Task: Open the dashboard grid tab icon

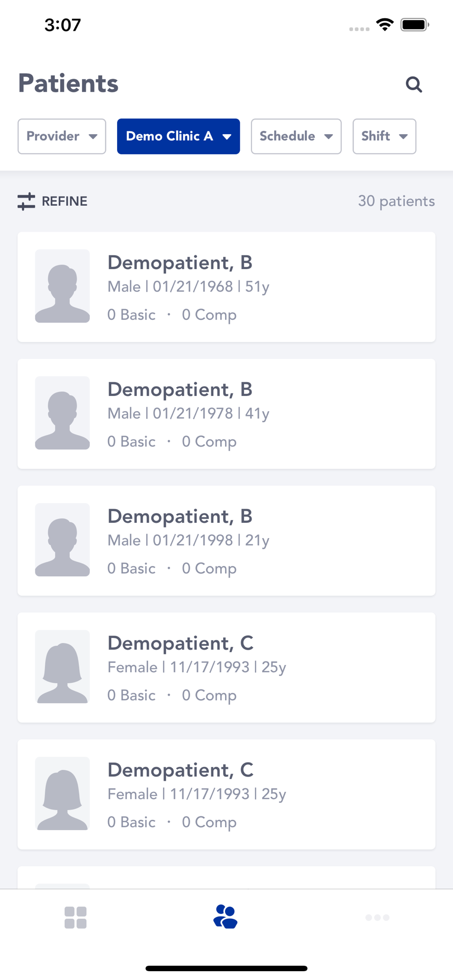Action: [75, 917]
